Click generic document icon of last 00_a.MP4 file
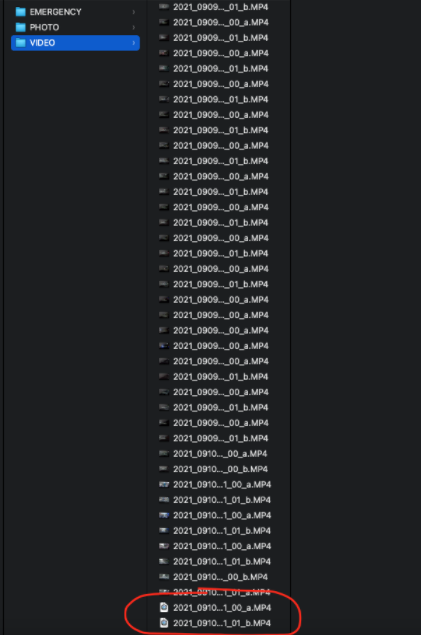 click(x=164, y=607)
